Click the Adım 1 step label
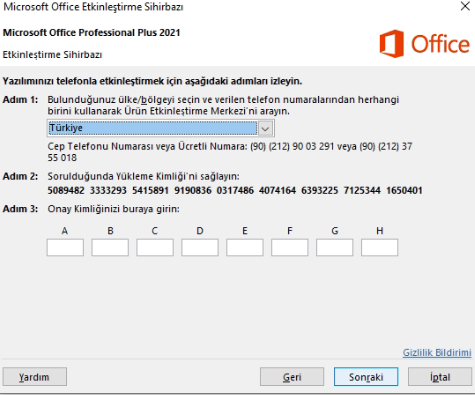Viewport: 475px width, 395px height. coord(20,100)
